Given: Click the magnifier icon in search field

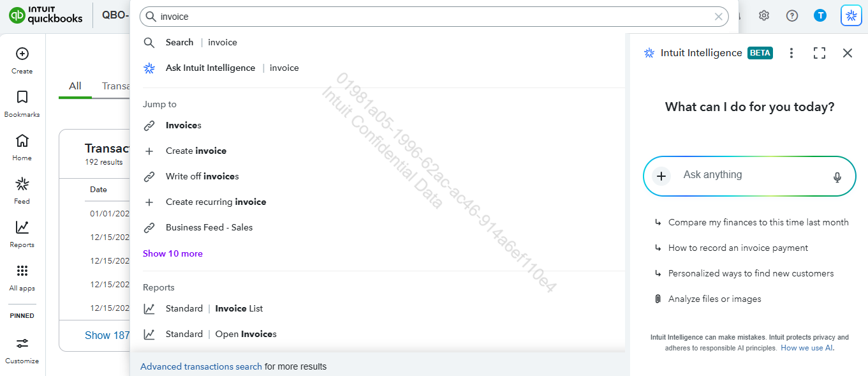Looking at the screenshot, I should 151,17.
